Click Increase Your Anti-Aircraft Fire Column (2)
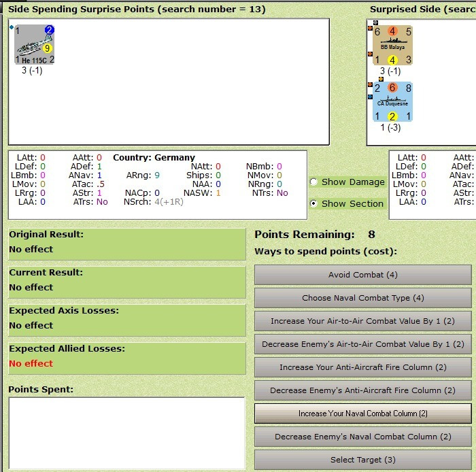This screenshot has width=476, height=472. [362, 367]
